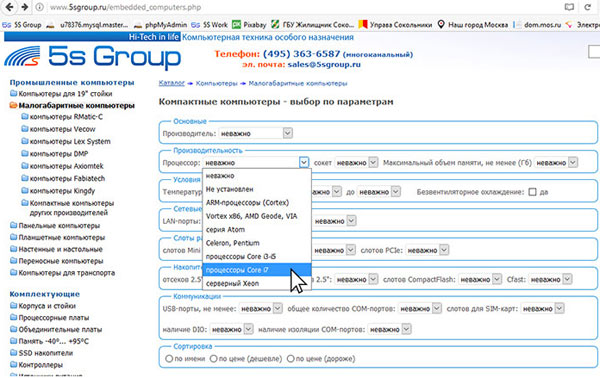Open the Наш город Москва bookmark
The width and height of the screenshot is (600, 378).
473,25
